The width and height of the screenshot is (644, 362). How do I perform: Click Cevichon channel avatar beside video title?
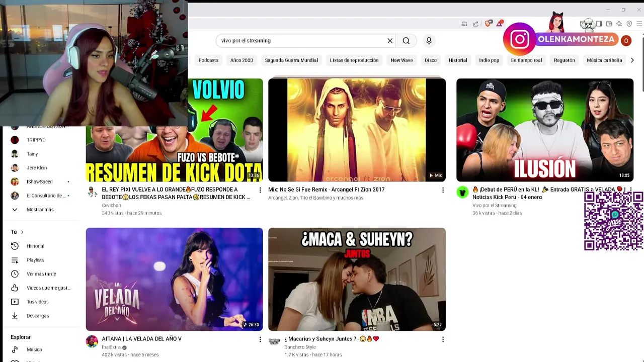click(92, 192)
